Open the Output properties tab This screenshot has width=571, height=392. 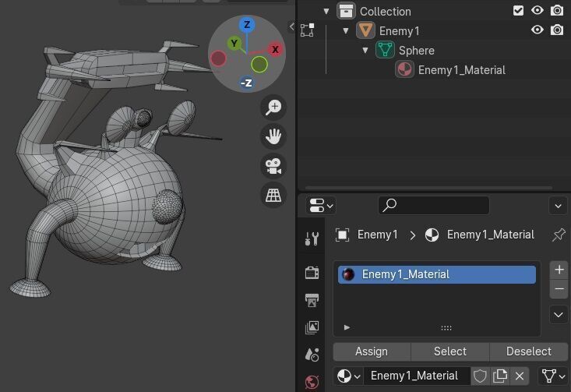click(x=312, y=300)
